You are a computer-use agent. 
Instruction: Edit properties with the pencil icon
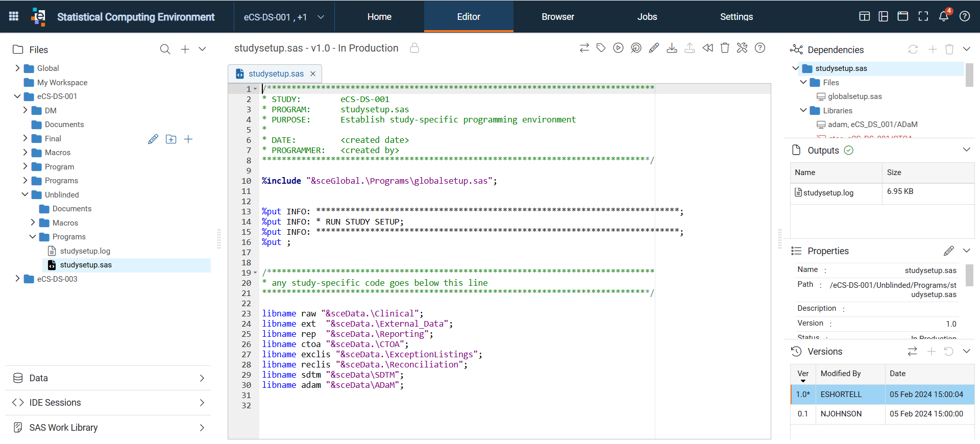pos(949,251)
